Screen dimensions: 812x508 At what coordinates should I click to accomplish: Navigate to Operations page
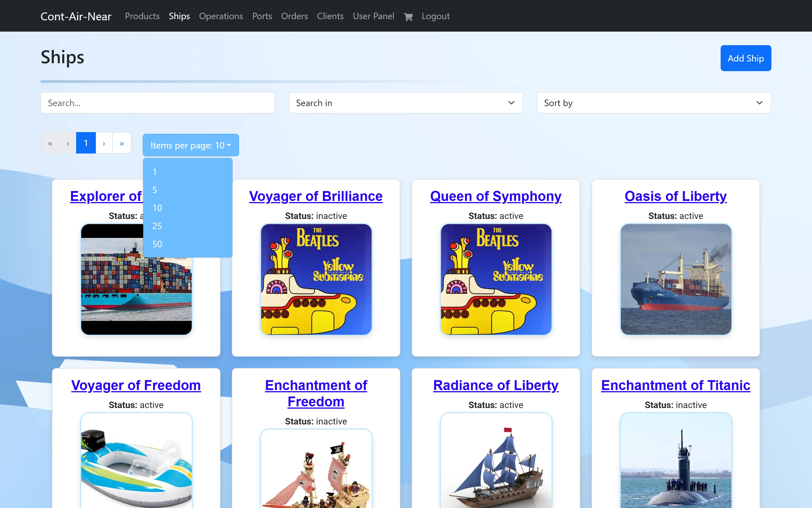coord(221,16)
